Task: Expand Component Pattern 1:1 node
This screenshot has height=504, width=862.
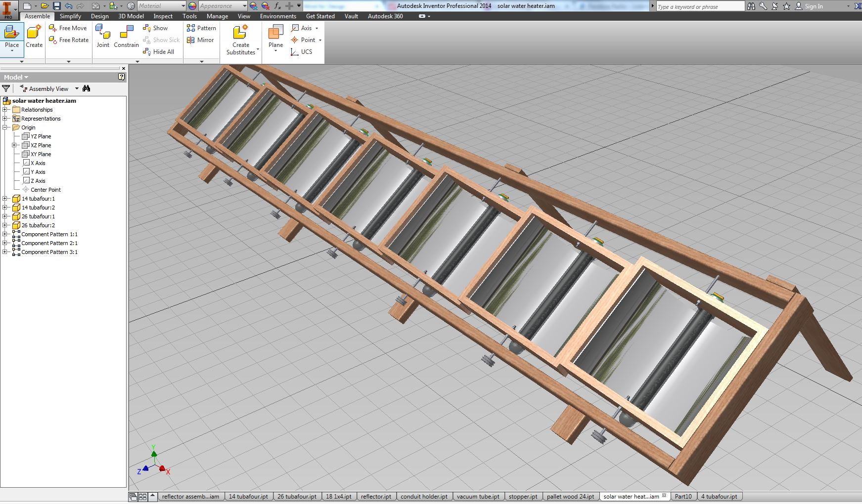Action: 5,234
